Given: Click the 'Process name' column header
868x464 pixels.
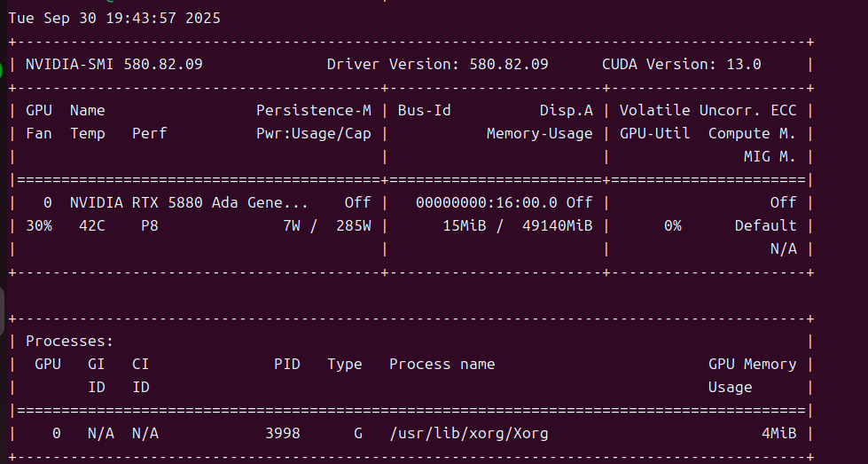Looking at the screenshot, I should click(442, 365).
